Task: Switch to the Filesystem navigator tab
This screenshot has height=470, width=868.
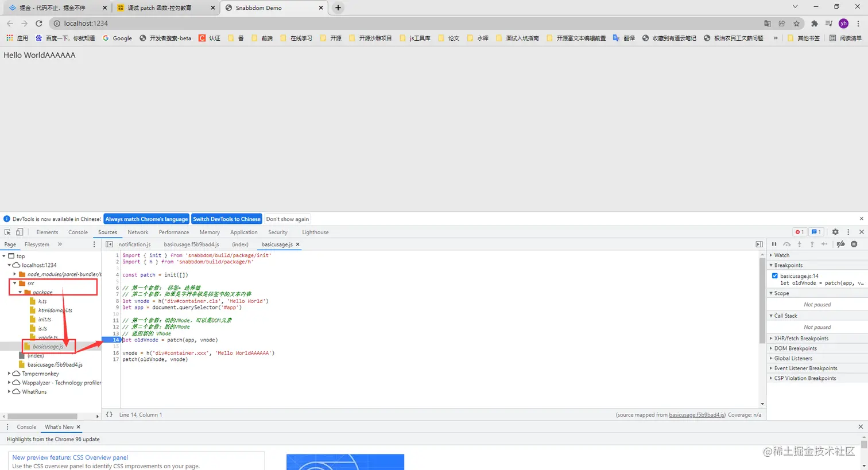Action: [37, 244]
